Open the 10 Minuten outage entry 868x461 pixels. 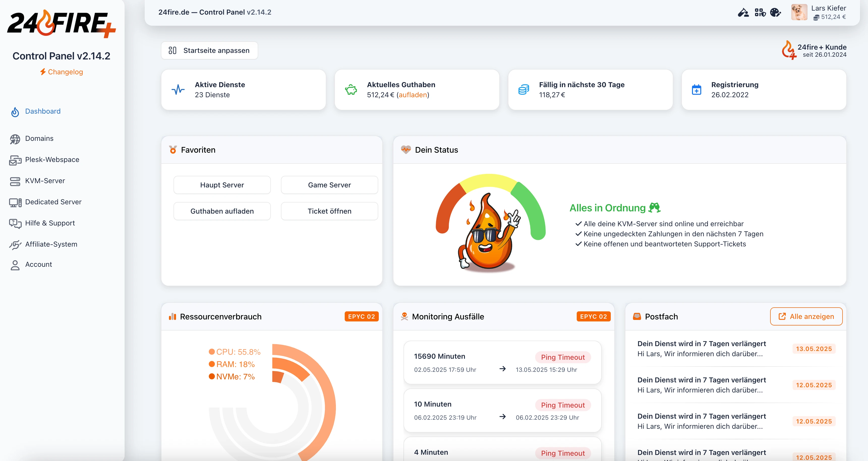coord(502,411)
